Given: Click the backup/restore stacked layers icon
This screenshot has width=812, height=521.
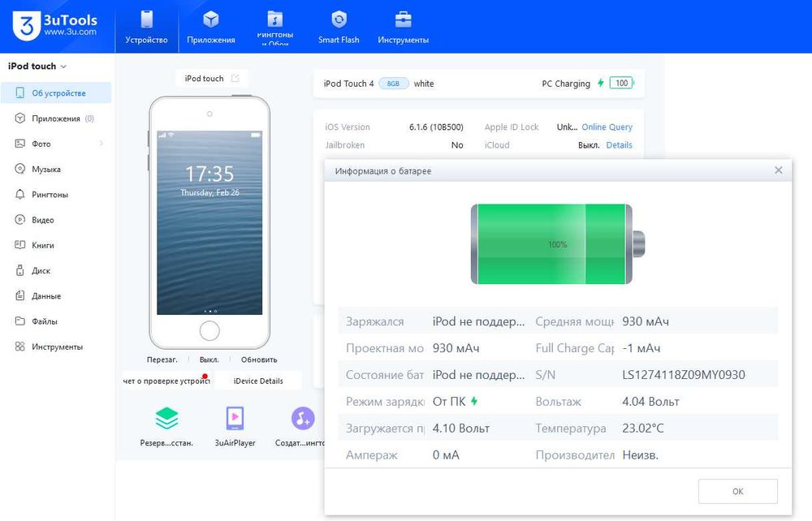Looking at the screenshot, I should [166, 419].
